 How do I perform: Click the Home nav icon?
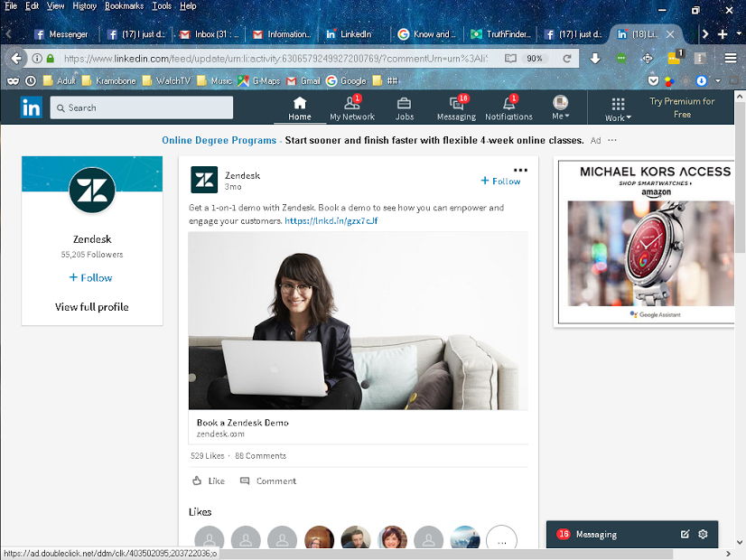click(300, 102)
